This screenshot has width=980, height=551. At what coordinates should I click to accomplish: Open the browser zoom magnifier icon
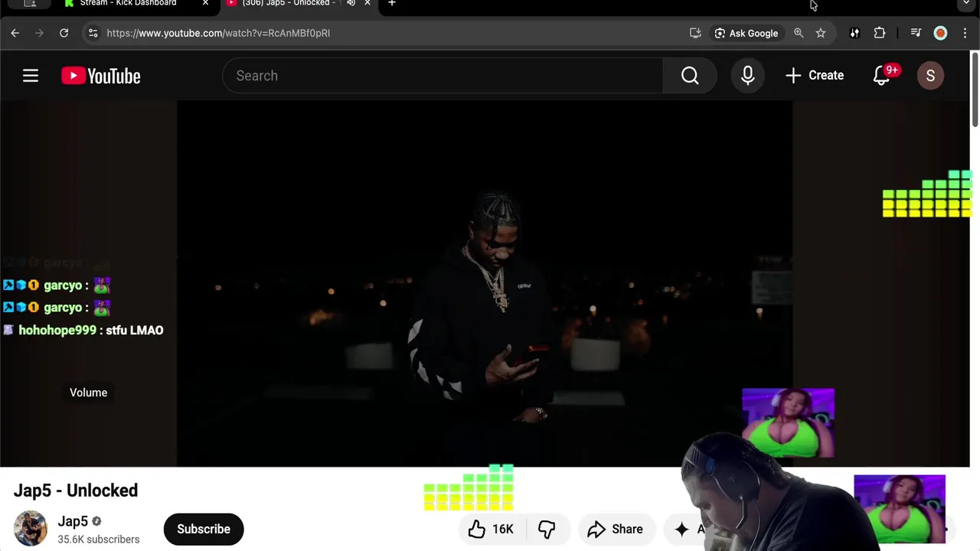(799, 33)
